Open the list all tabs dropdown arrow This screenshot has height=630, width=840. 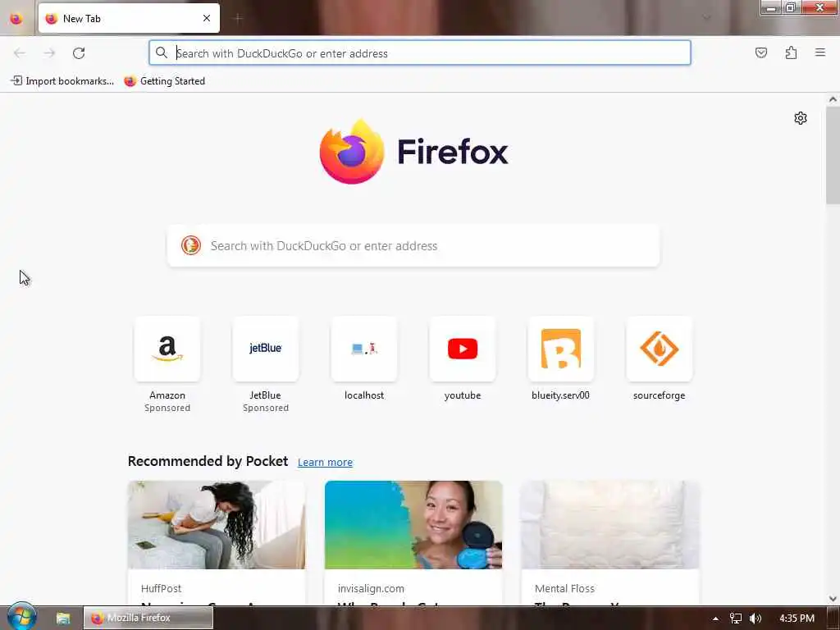point(706,18)
